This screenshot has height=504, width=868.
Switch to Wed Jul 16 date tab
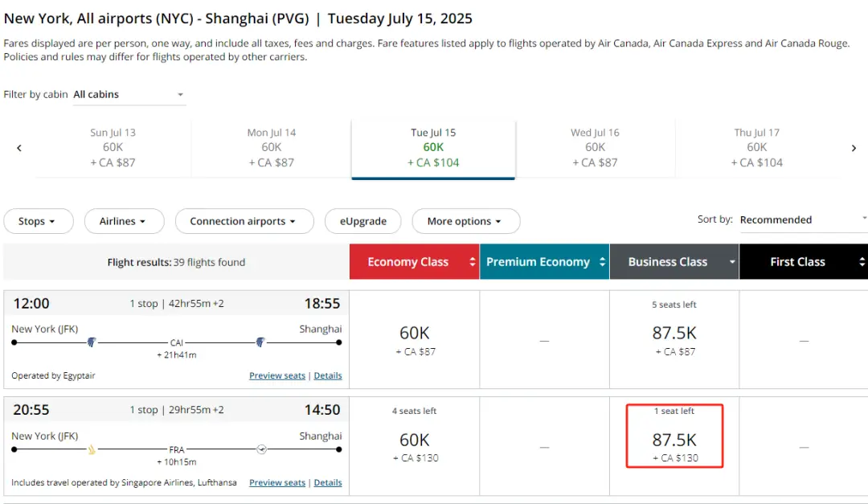pyautogui.click(x=595, y=148)
